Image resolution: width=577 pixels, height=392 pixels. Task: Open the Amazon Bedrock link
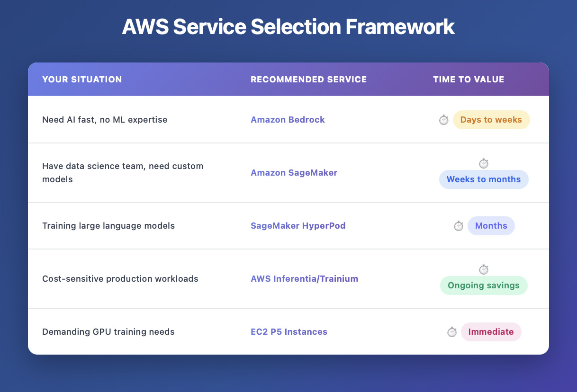coord(288,120)
